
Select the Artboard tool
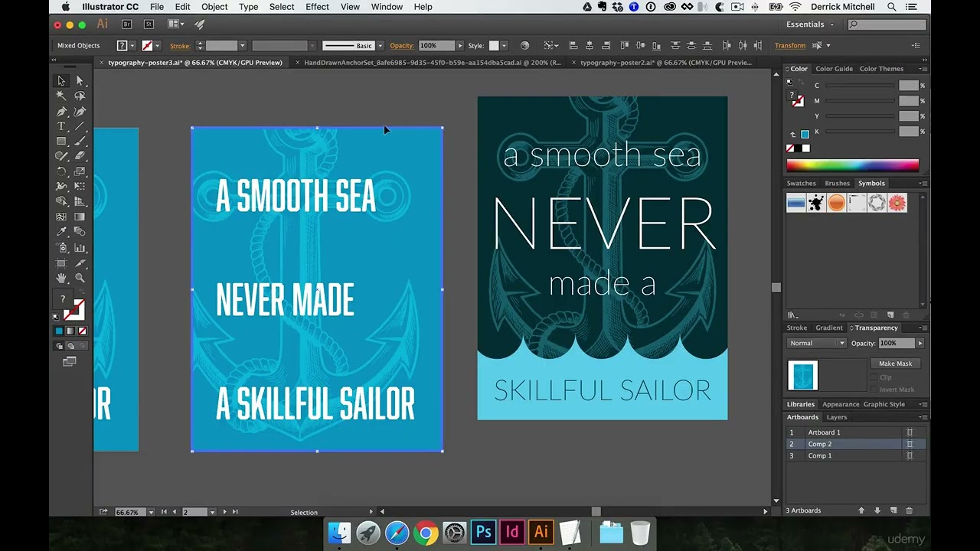[61, 262]
